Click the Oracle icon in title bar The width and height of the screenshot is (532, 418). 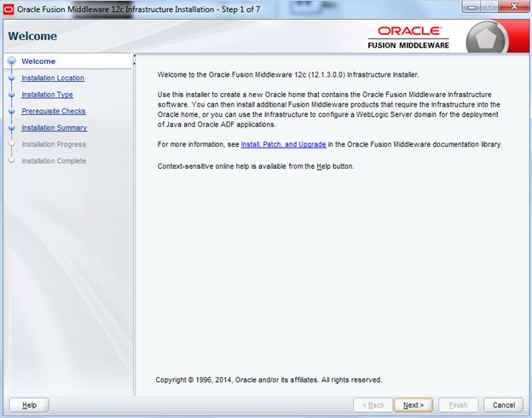pyautogui.click(x=9, y=9)
